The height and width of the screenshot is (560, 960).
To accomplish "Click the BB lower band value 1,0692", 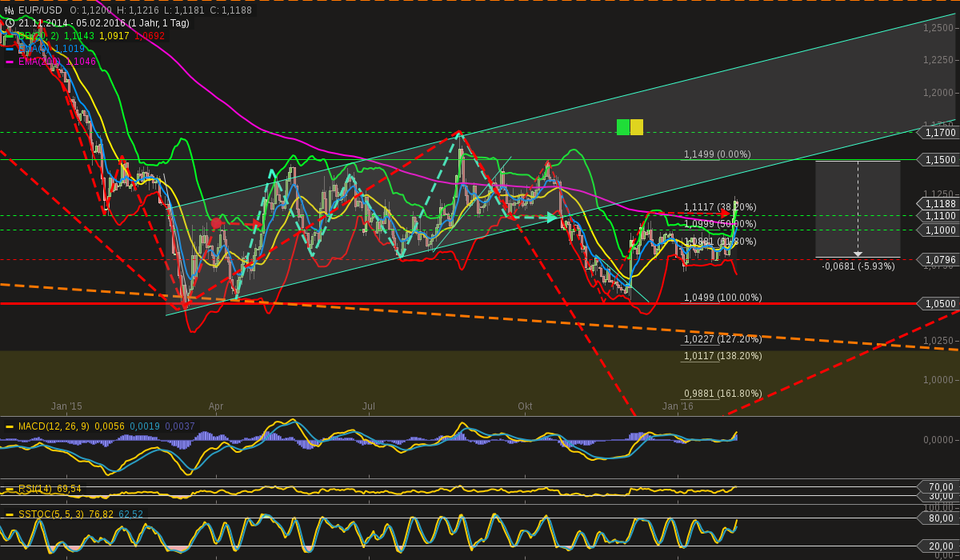I will 150,36.
